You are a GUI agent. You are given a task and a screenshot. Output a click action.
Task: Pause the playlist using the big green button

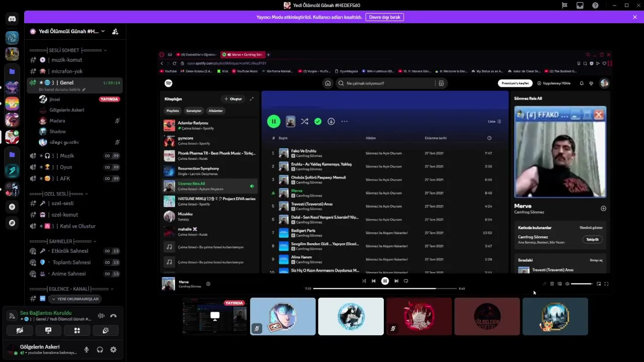pyautogui.click(x=274, y=121)
